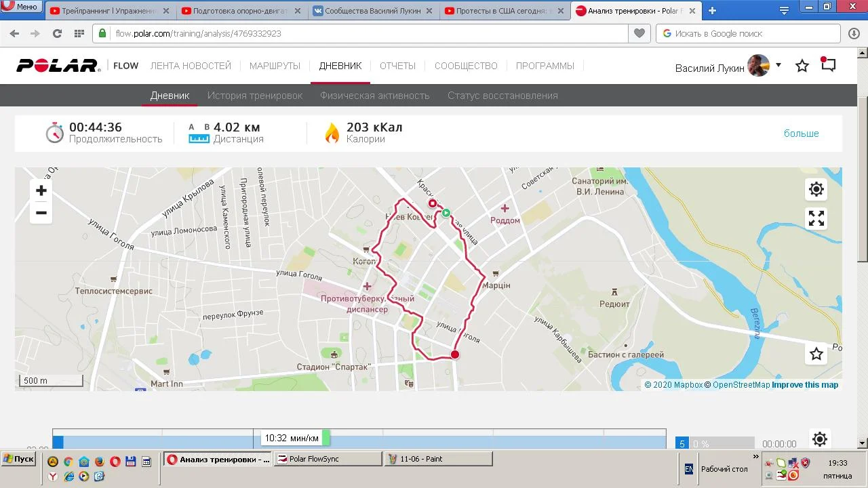Click the Василий Лукин user name
This screenshot has height=488, width=868.
tap(710, 68)
